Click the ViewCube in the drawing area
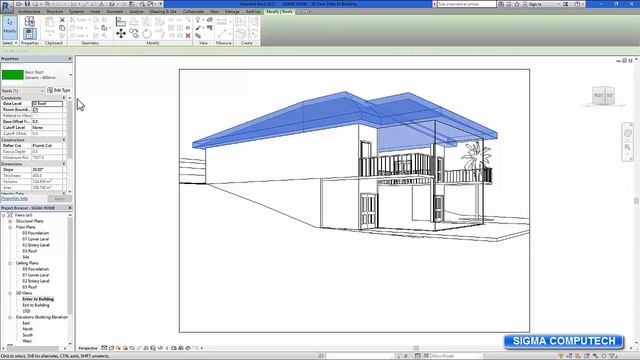Viewport: 640px width, 360px height. coord(603,96)
